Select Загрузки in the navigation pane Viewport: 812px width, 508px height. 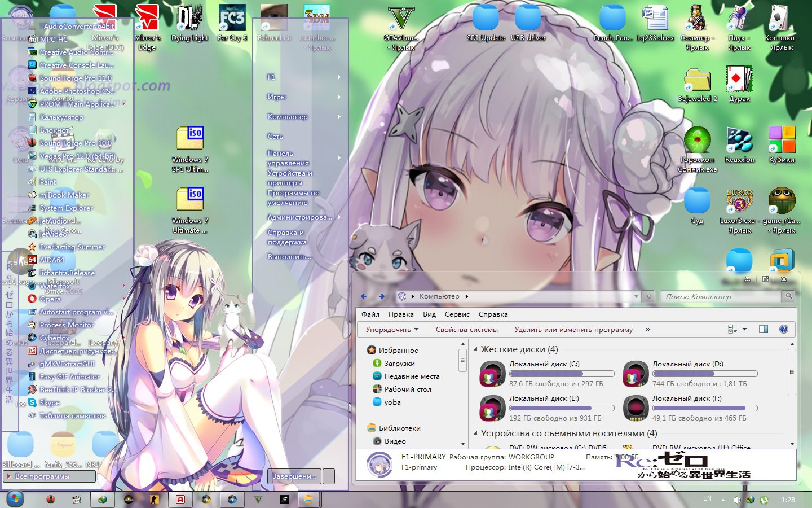point(399,364)
